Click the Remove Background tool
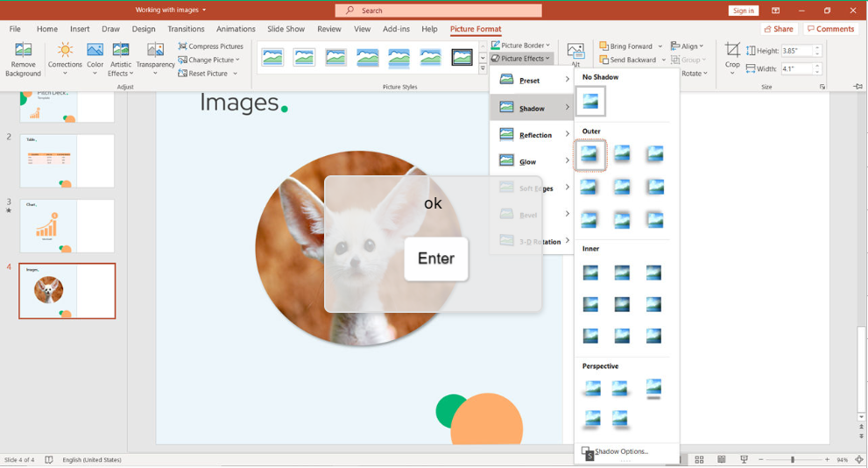The height and width of the screenshot is (468, 868). [x=23, y=60]
